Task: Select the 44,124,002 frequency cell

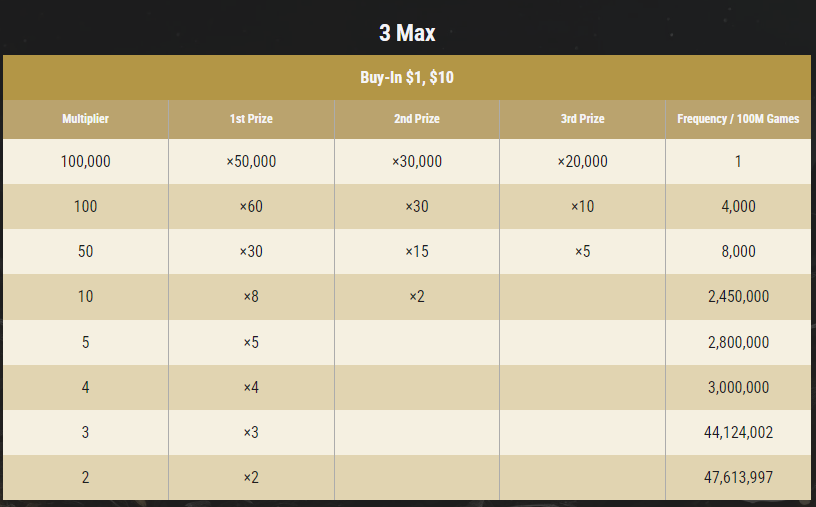Action: pyautogui.click(x=738, y=433)
